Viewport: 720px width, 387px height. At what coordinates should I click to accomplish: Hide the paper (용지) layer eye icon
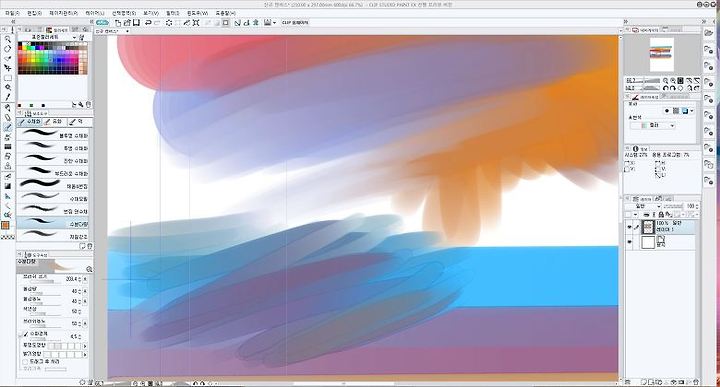coord(629,242)
